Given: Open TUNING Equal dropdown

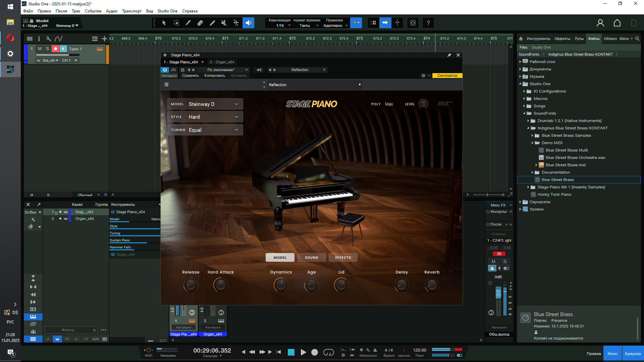Looking at the screenshot, I should (205, 130).
